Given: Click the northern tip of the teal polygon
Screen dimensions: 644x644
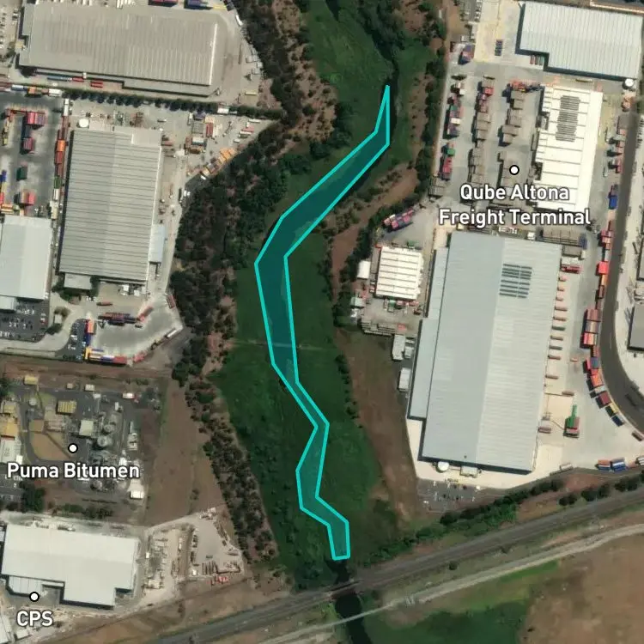Looking at the screenshot, I should tap(387, 87).
